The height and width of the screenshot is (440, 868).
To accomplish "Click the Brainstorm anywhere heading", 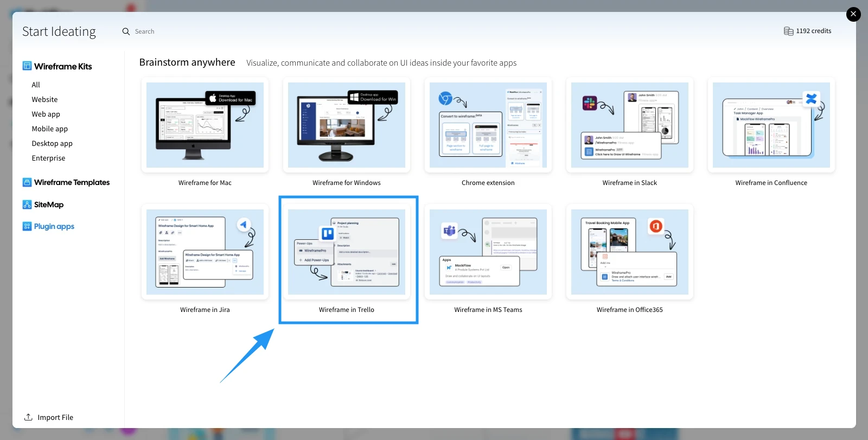I will [187, 62].
